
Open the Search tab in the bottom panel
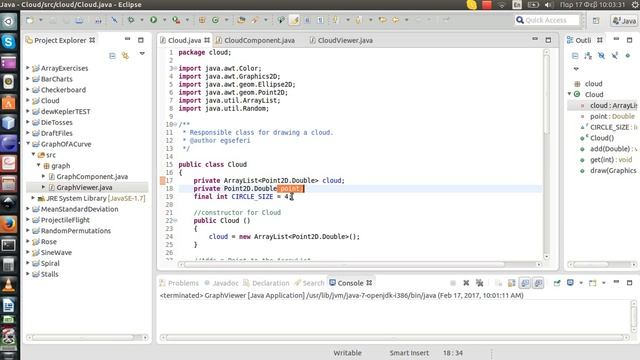[309, 283]
